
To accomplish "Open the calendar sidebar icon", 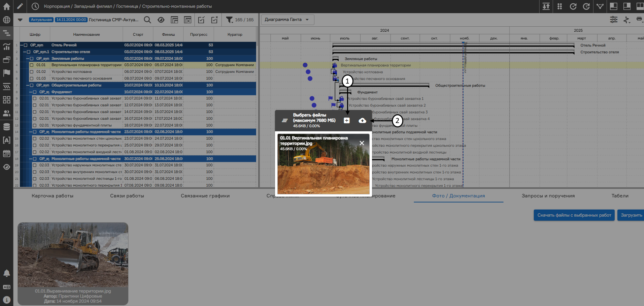I will [6, 154].
